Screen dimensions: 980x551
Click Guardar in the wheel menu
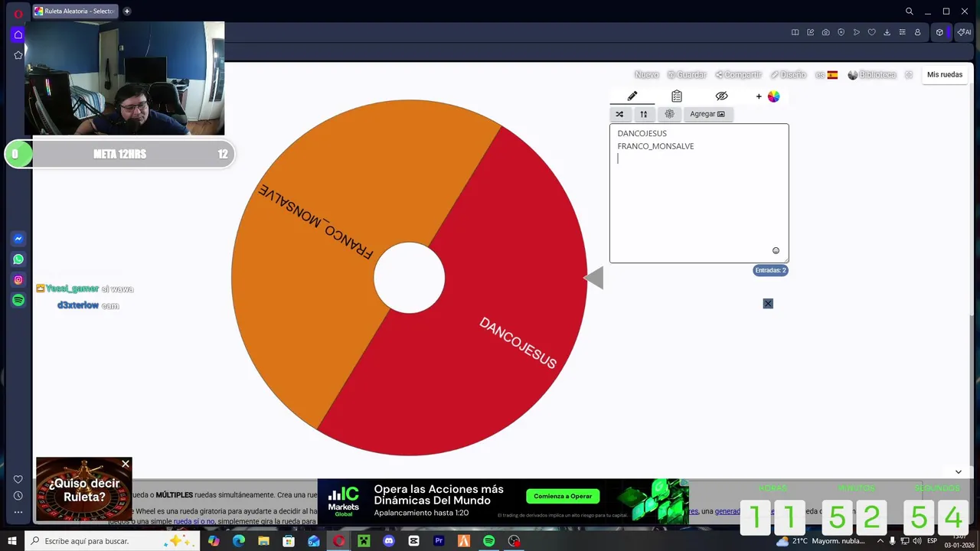tap(687, 75)
